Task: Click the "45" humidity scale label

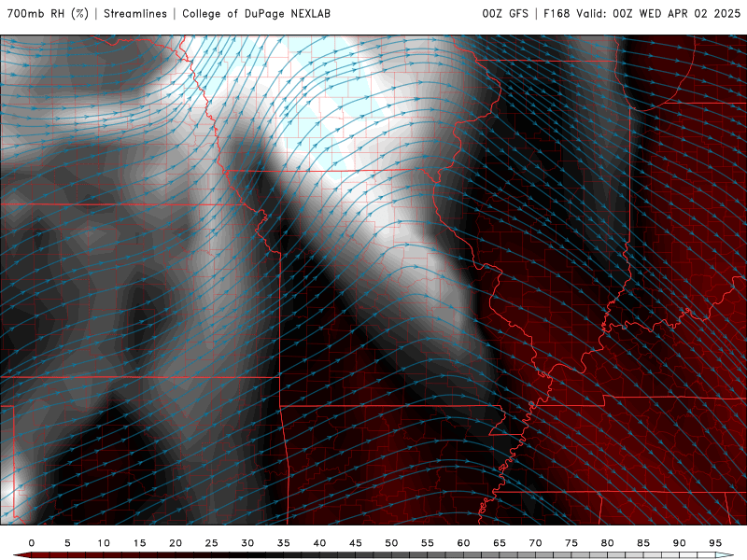Action: tap(355, 543)
